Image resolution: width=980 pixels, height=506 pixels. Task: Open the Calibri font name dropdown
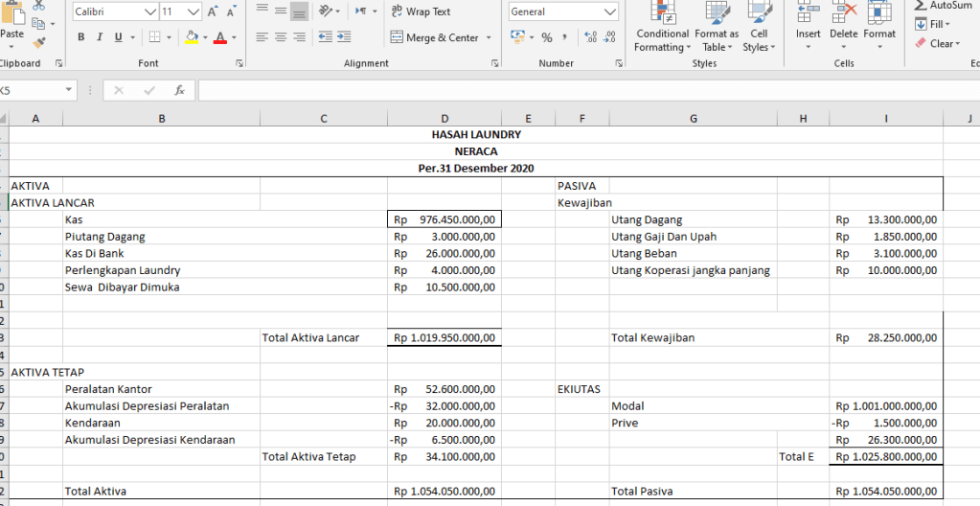[x=149, y=12]
